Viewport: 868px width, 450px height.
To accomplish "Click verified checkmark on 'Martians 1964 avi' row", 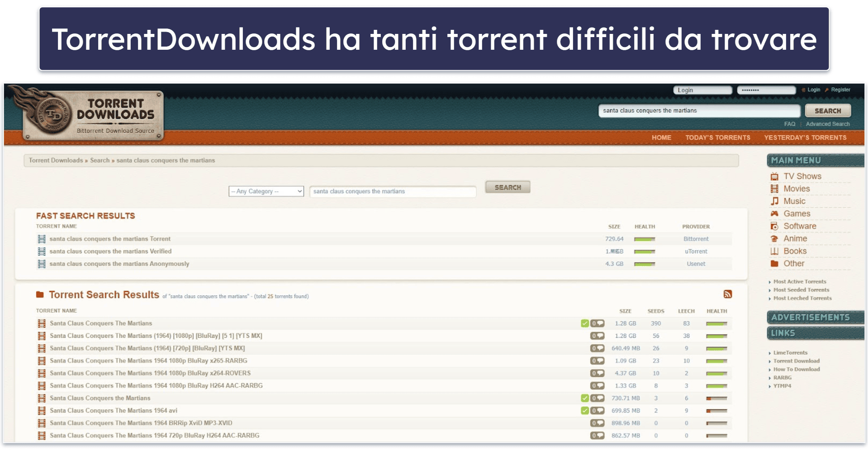I will [585, 411].
